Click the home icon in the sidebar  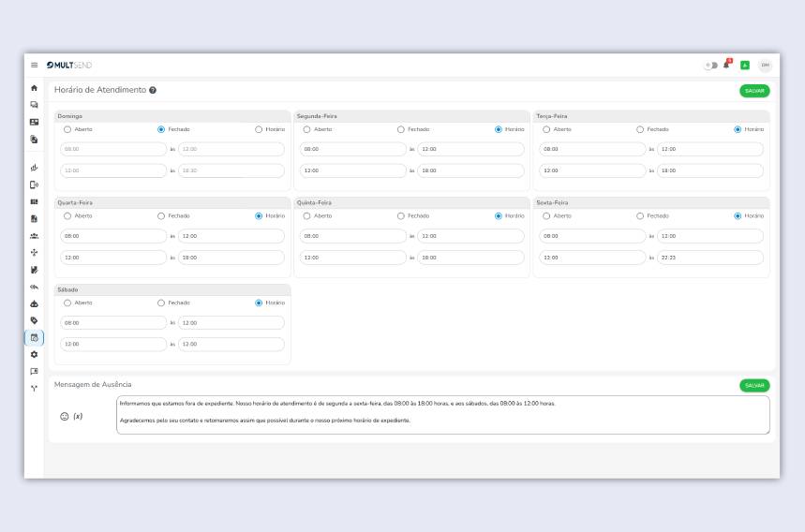coord(35,88)
